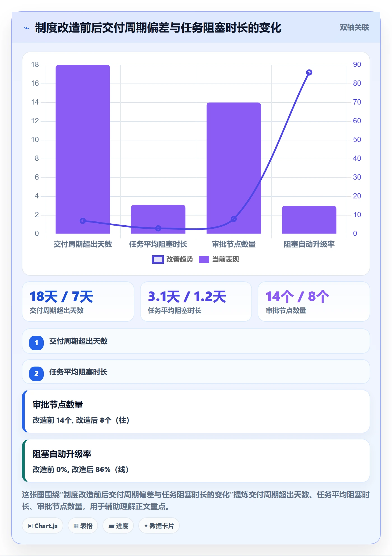
Task: Open the 14个 / 8个 data card
Action: coord(314,302)
